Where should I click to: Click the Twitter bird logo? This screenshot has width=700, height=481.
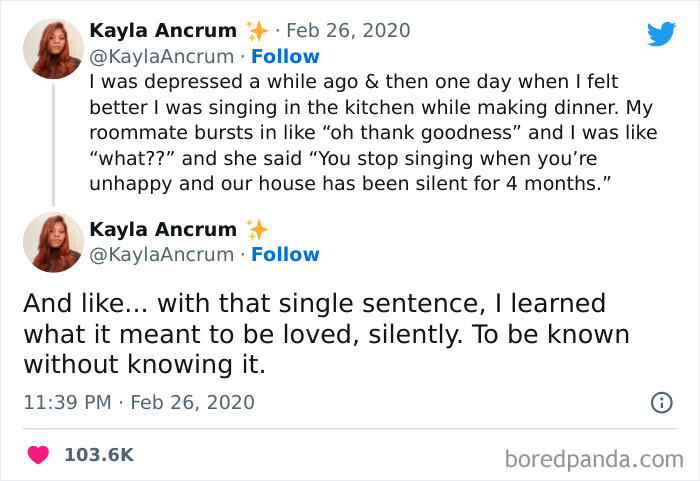coord(661,34)
